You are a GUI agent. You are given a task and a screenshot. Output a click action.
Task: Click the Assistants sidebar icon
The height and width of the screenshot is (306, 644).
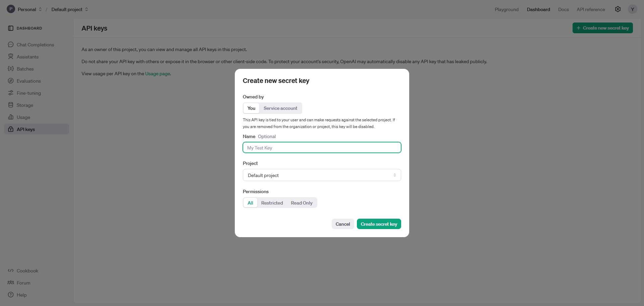(11, 57)
